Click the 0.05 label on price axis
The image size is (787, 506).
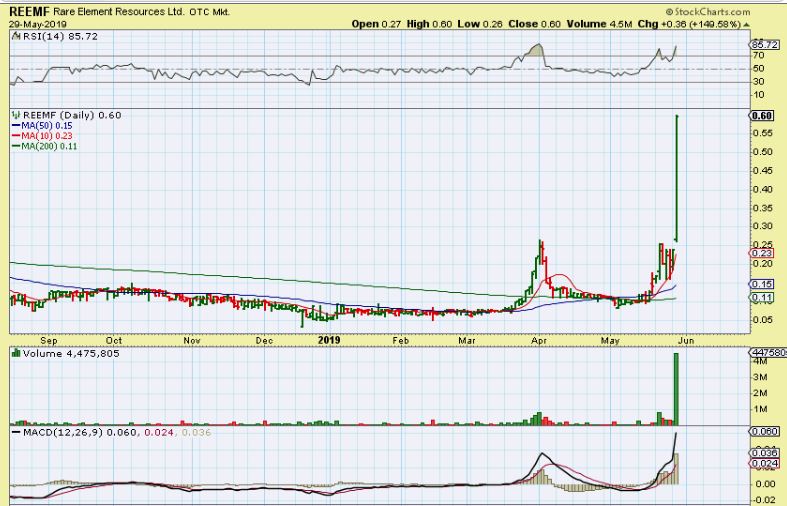click(x=762, y=320)
